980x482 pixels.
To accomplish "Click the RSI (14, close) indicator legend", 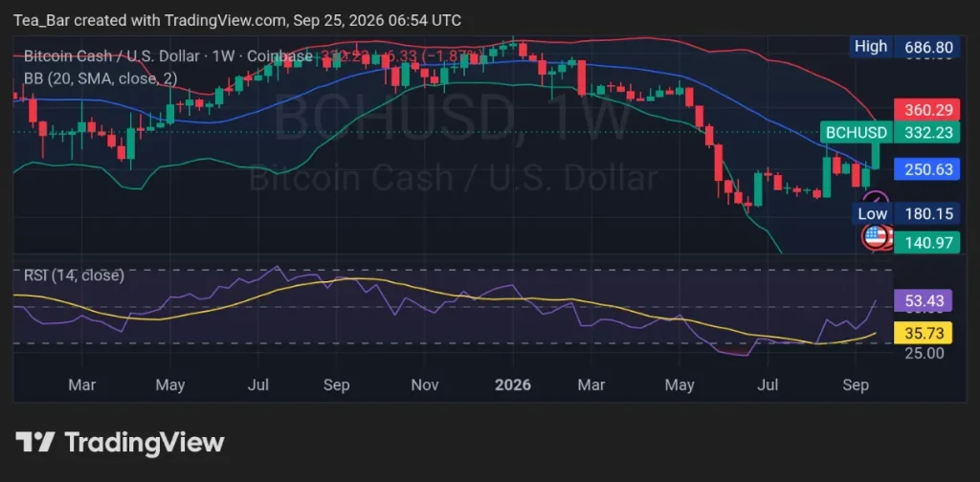I will pos(74,274).
